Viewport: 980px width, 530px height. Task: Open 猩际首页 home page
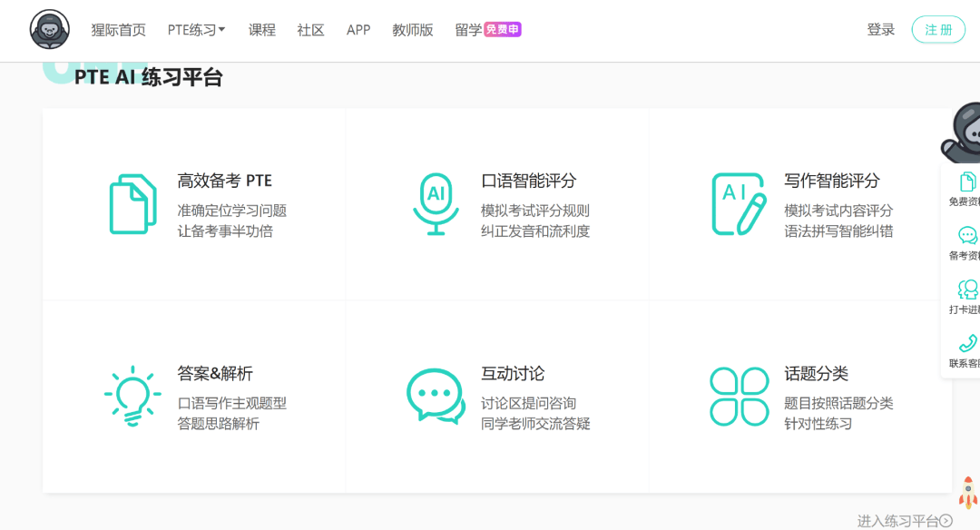118,30
